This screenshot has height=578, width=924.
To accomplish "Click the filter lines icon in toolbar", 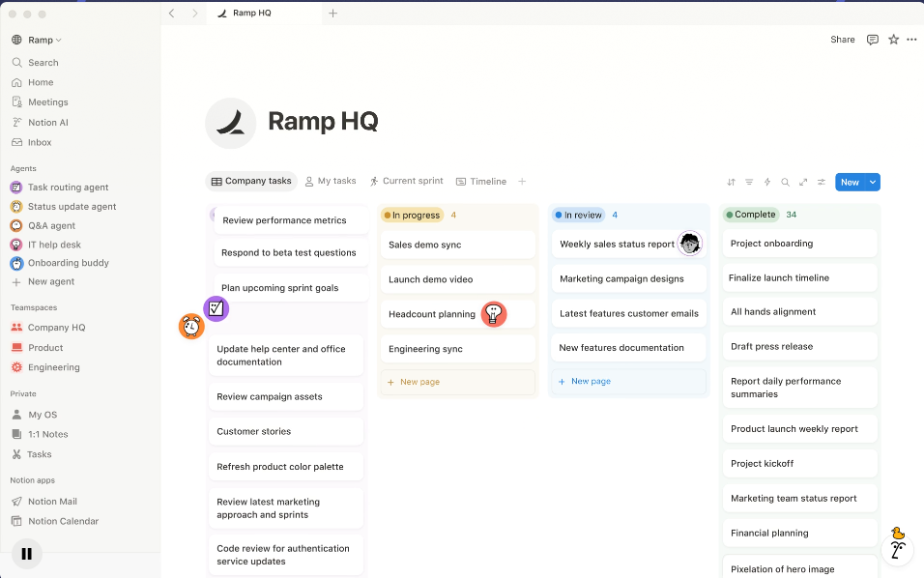I will tap(749, 182).
